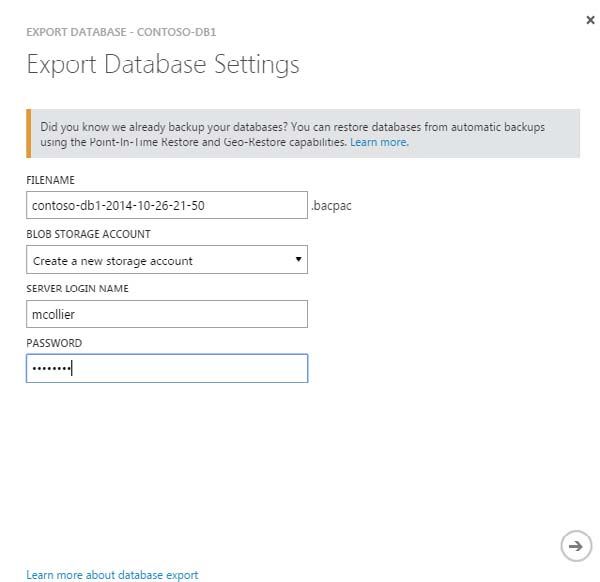Click the PASSWORD field label

[54, 343]
